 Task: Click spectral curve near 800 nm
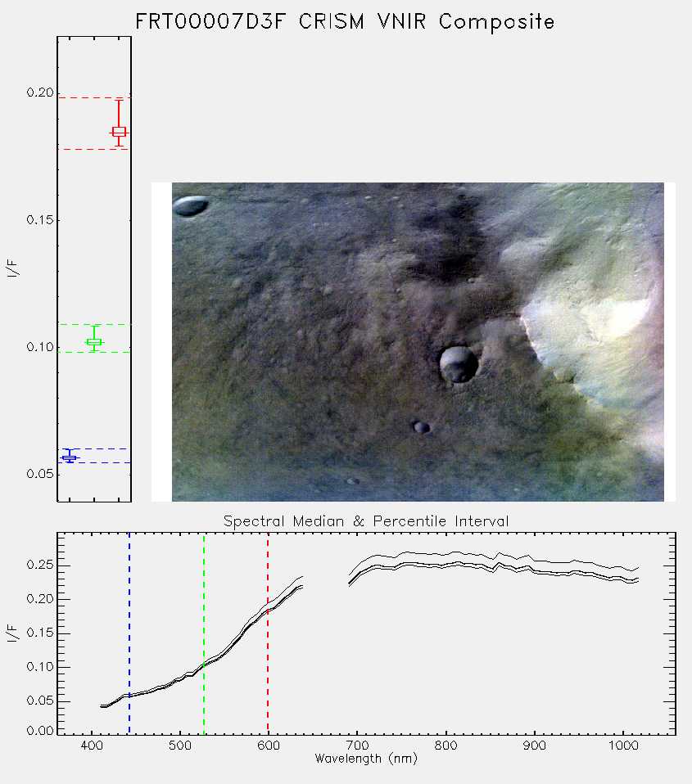pyautogui.click(x=446, y=565)
